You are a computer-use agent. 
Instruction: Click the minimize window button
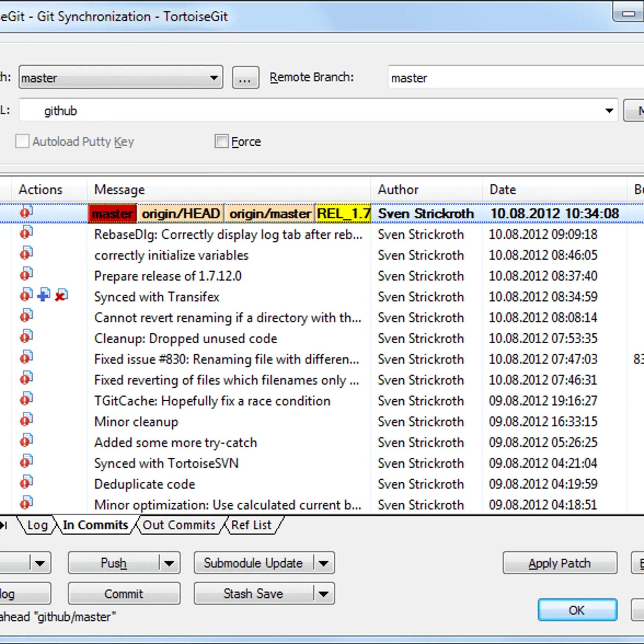coord(628,13)
